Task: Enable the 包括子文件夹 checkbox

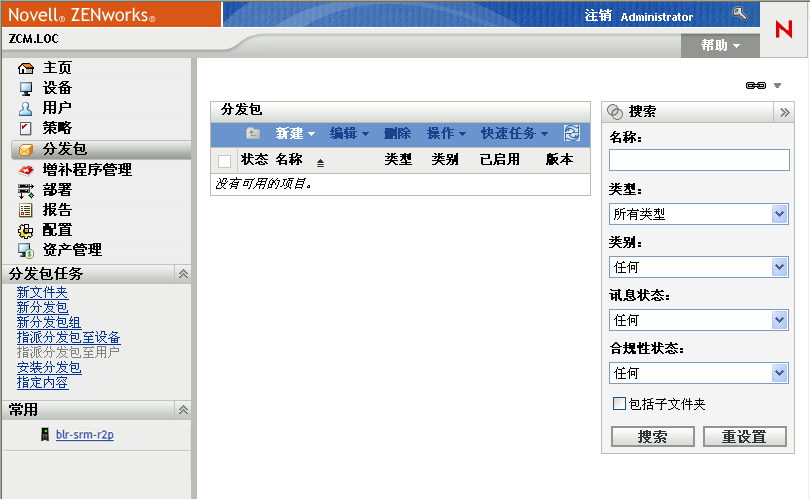Action: [619, 403]
